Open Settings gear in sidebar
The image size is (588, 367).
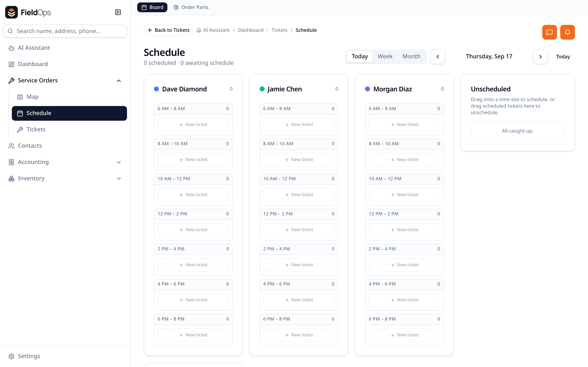point(11,356)
